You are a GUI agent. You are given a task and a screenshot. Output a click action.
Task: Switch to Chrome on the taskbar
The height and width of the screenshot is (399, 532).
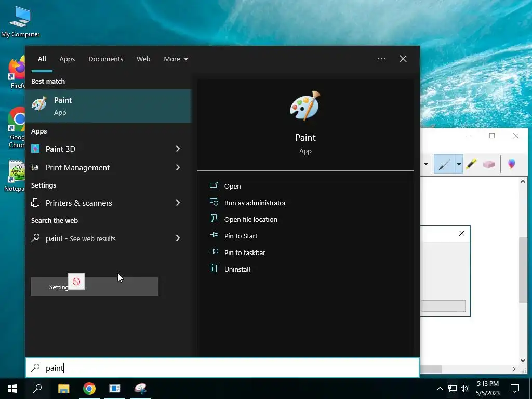(x=89, y=389)
